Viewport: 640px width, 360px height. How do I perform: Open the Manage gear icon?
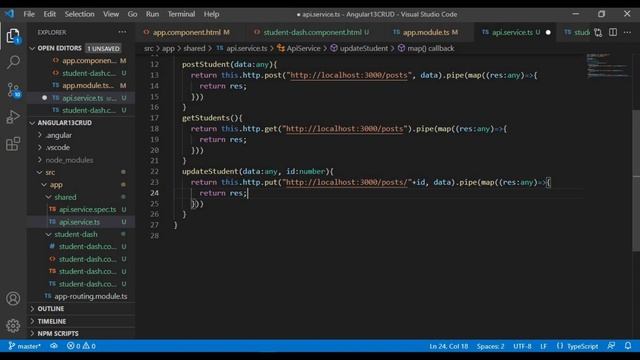(13, 325)
